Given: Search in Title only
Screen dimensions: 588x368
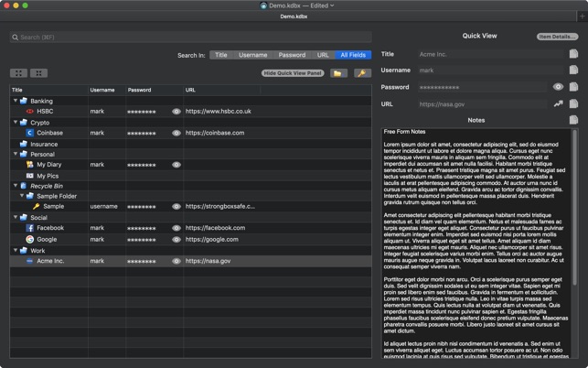Looking at the screenshot, I should [x=221, y=55].
